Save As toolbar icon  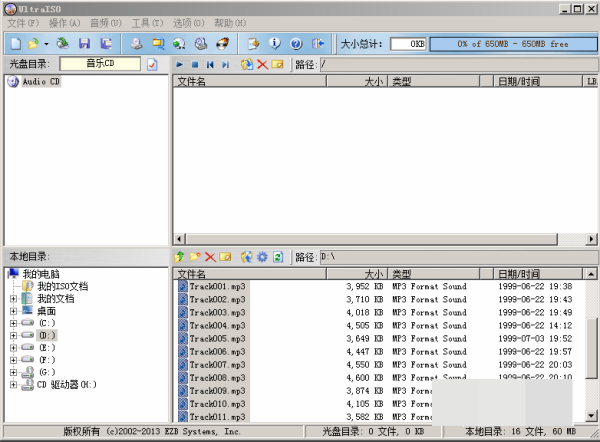[106, 44]
